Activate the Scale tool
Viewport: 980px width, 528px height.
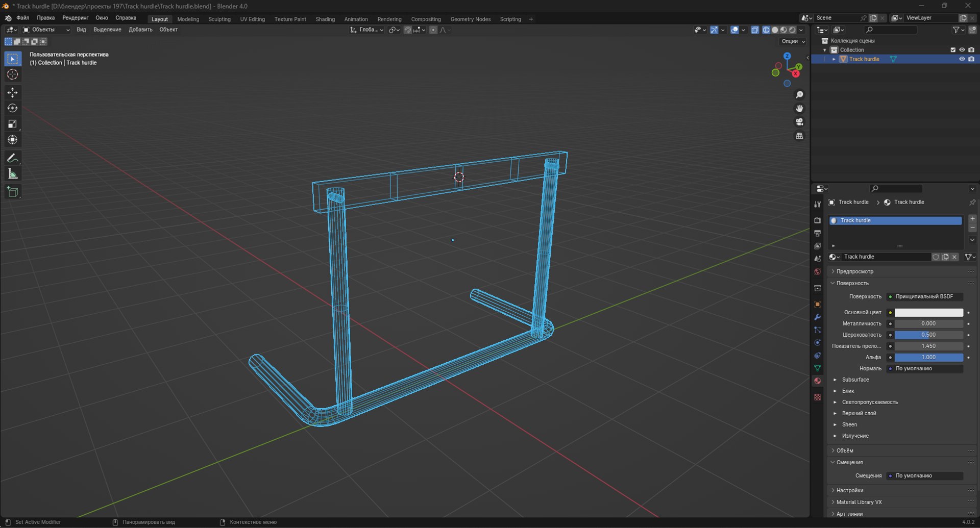pyautogui.click(x=13, y=124)
